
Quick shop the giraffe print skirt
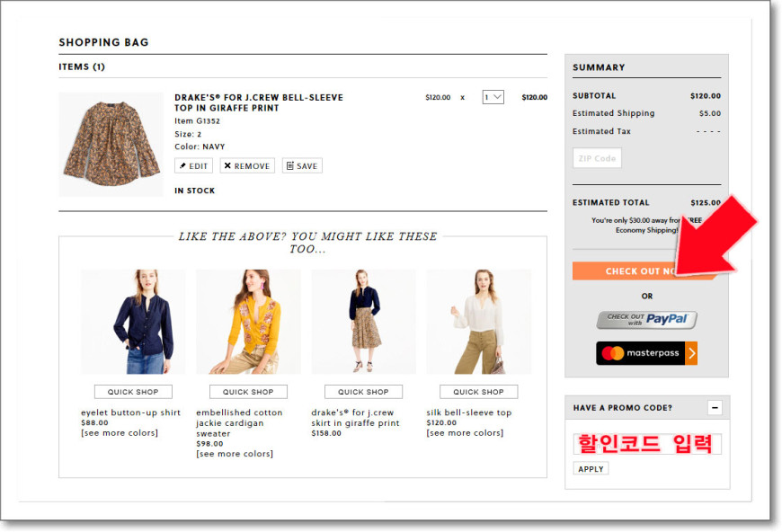[363, 392]
